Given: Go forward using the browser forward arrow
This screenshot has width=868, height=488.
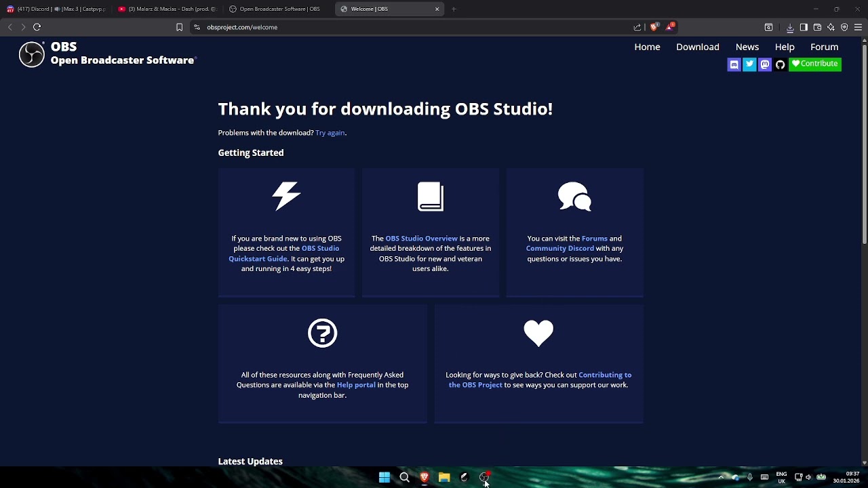Looking at the screenshot, I should point(23,27).
